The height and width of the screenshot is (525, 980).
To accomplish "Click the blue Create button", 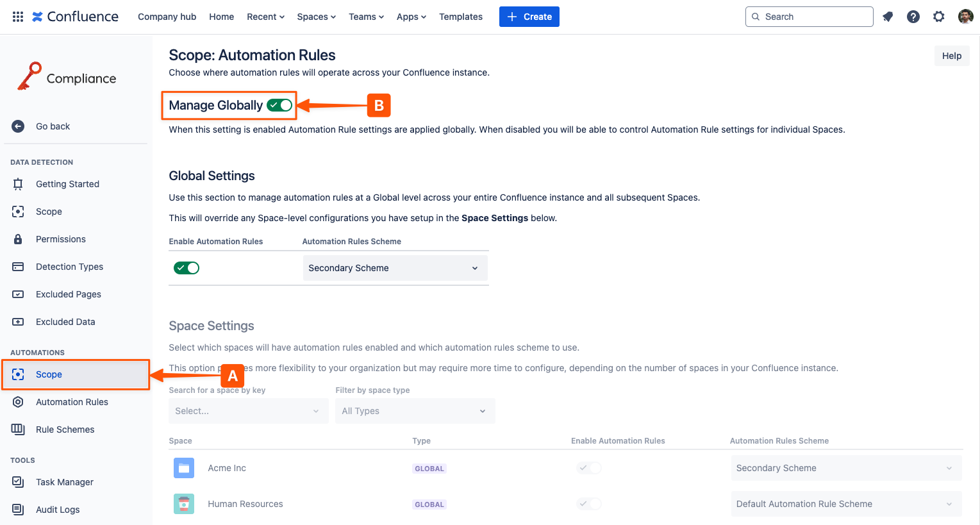I will [x=529, y=17].
